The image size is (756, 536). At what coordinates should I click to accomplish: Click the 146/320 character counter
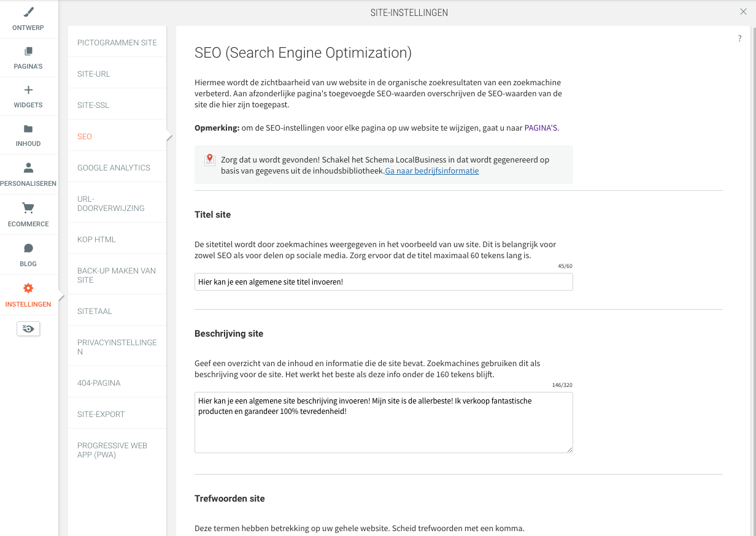coord(563,385)
